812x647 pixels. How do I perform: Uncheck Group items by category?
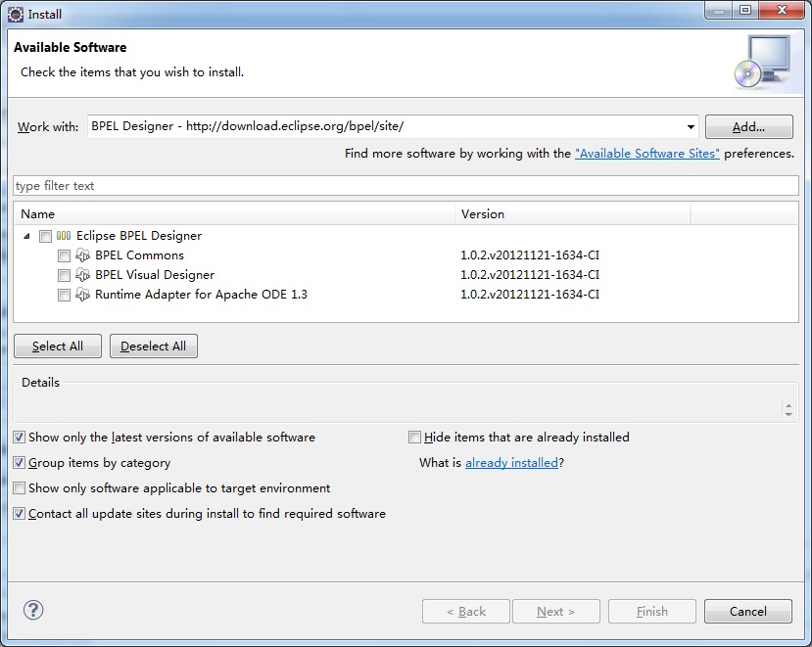tap(20, 463)
